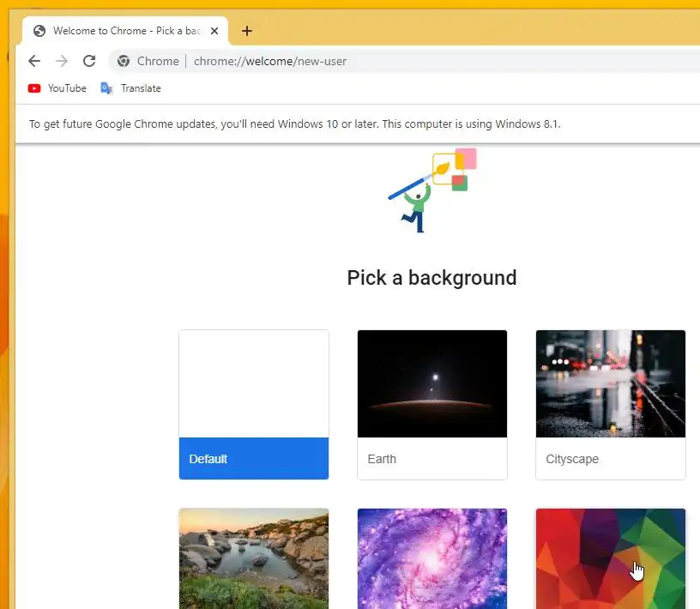Click the Windows 8.1 update notice text

[x=294, y=124]
